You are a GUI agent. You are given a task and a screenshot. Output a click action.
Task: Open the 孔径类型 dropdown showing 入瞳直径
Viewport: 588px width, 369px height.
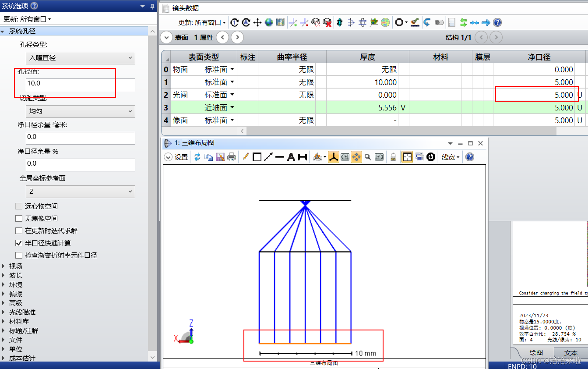pyautogui.click(x=80, y=58)
